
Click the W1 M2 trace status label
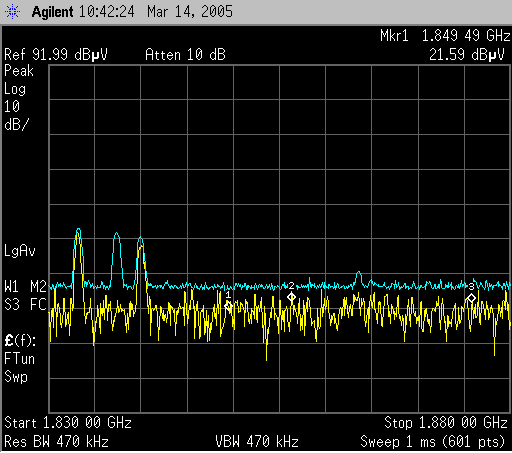click(x=25, y=287)
